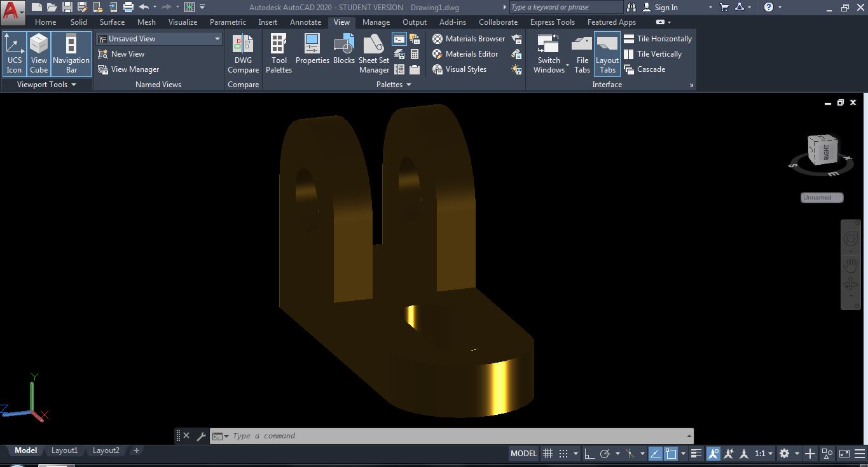Toggle snap mode in status bar
868x467 pixels.
562,453
